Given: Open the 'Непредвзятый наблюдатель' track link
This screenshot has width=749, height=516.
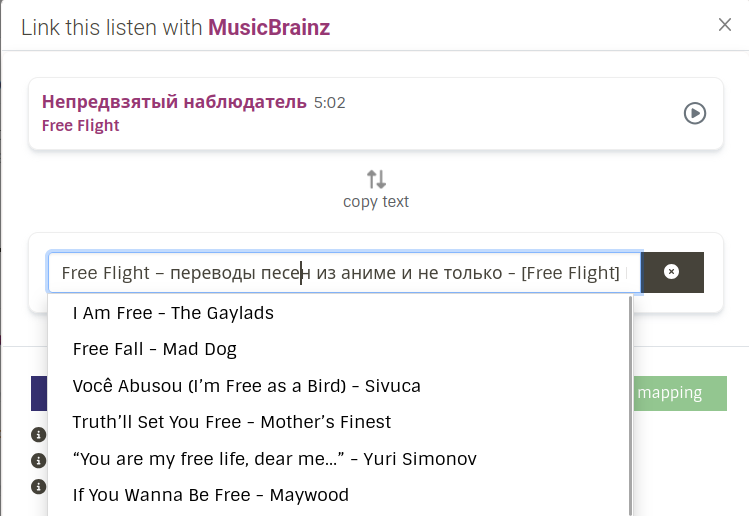Looking at the screenshot, I should (175, 102).
